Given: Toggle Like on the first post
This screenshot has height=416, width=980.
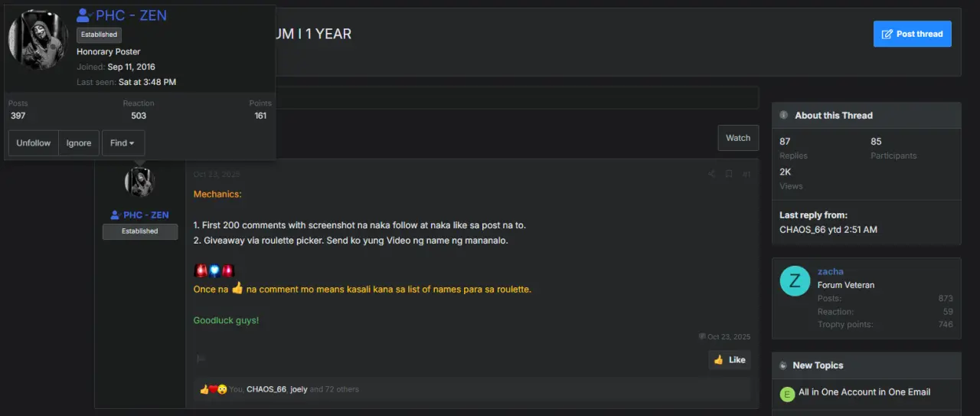Looking at the screenshot, I should point(729,359).
